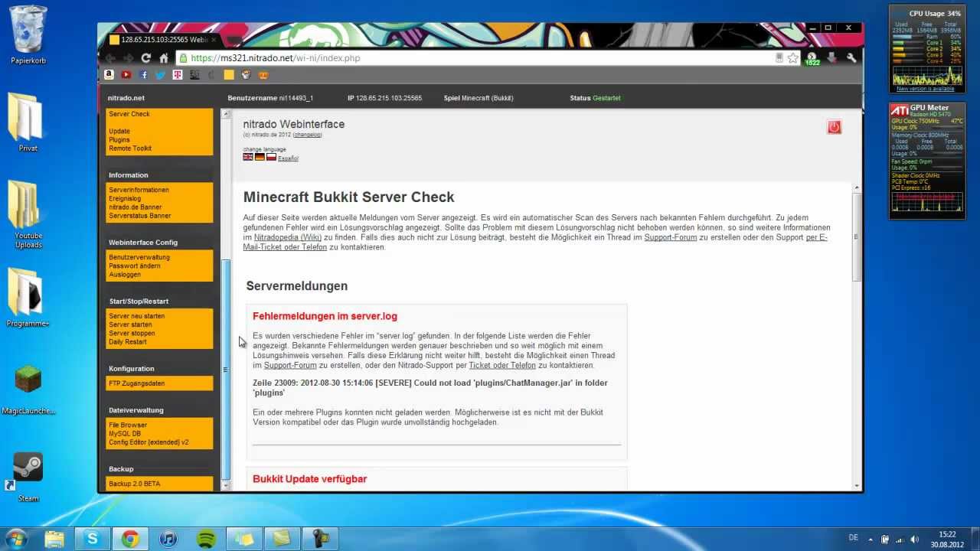Open Update in sidebar
Viewport: 980px width, 551px height.
point(119,132)
